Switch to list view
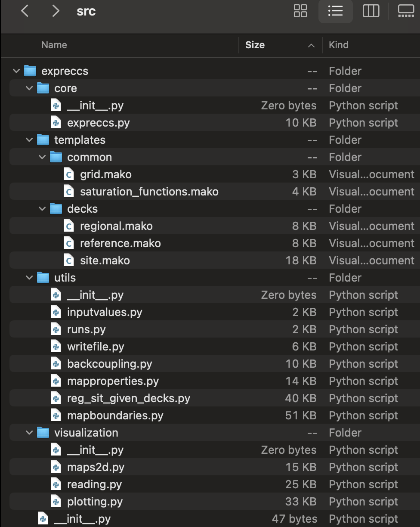The height and width of the screenshot is (527, 420). (x=335, y=11)
